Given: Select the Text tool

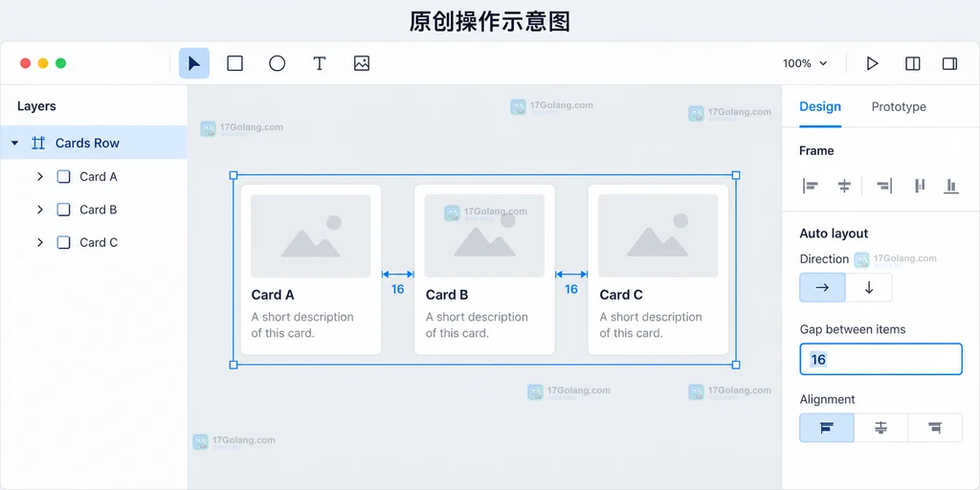Looking at the screenshot, I should 320,63.
